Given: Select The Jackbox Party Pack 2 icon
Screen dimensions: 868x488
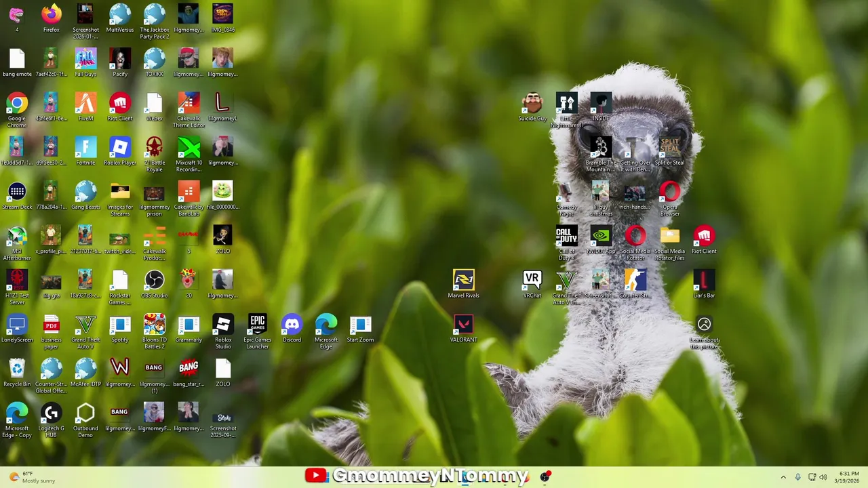Looking at the screenshot, I should pyautogui.click(x=155, y=22).
